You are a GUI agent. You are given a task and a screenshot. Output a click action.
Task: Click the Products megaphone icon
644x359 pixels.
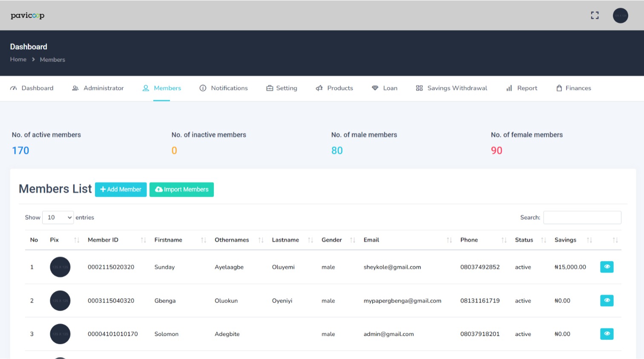(319, 88)
